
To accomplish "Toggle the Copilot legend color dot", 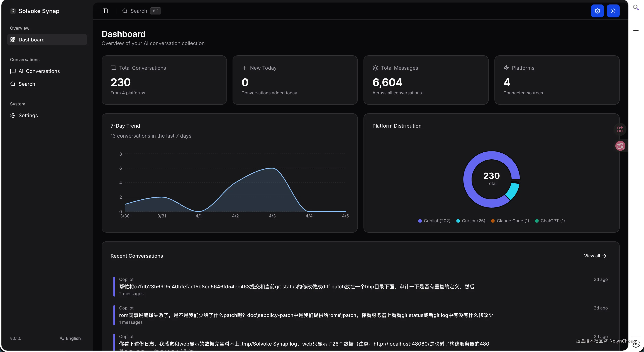I will pyautogui.click(x=420, y=221).
